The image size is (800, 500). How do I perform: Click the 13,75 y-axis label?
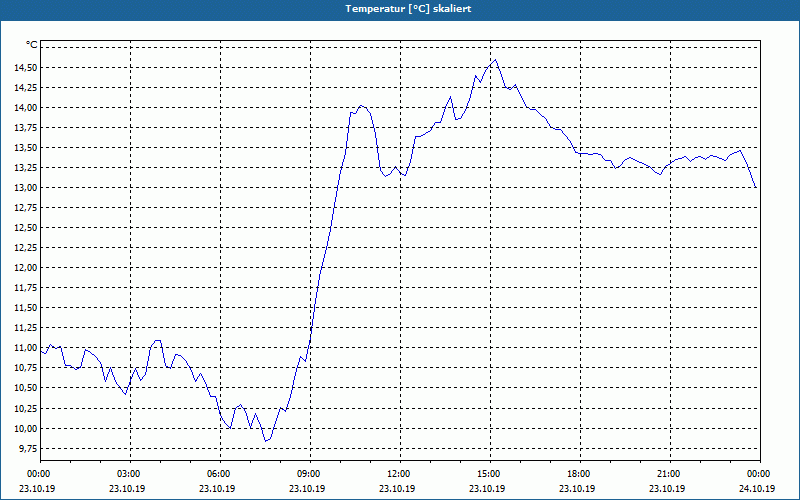(x=24, y=128)
